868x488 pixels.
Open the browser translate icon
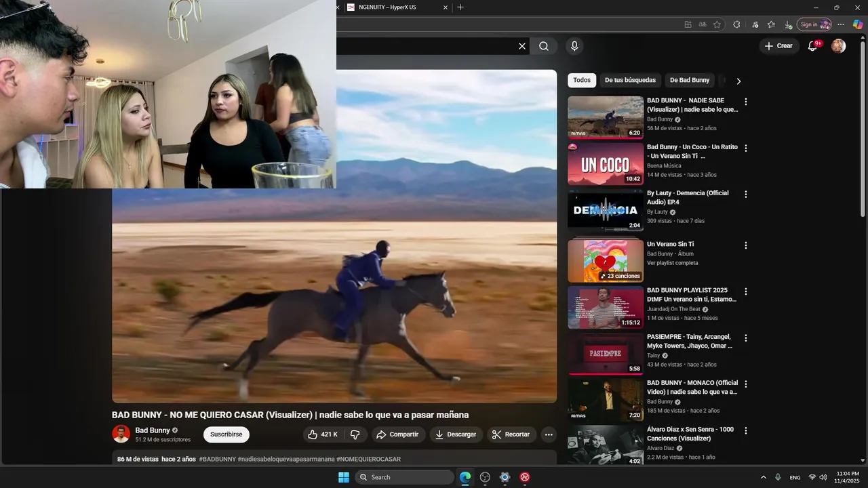[703, 24]
